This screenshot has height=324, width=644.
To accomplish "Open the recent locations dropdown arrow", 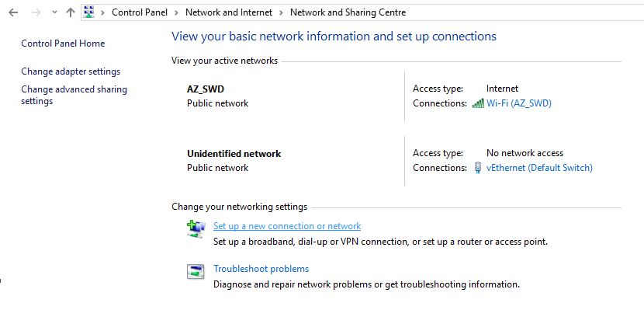I will (54, 12).
